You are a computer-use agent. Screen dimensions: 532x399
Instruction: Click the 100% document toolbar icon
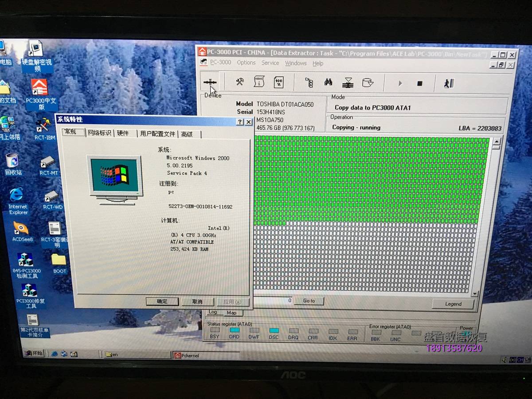(278, 82)
